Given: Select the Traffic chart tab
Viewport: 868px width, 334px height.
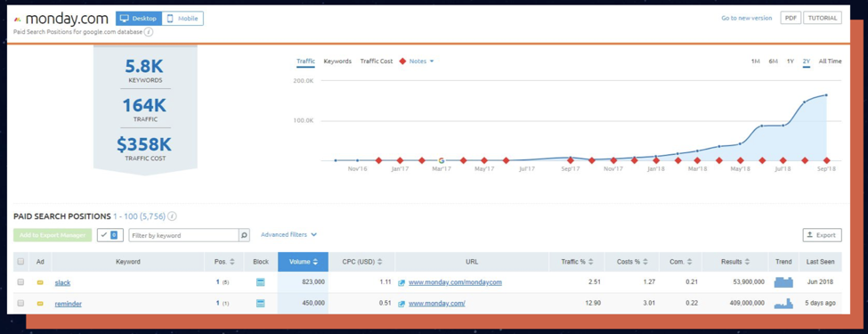Looking at the screenshot, I should (x=305, y=61).
